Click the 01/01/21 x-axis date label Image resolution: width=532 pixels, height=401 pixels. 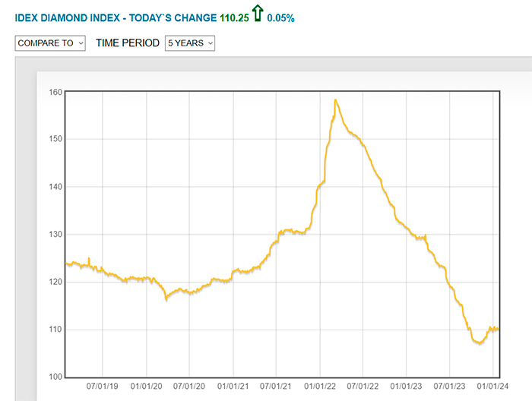click(x=233, y=386)
